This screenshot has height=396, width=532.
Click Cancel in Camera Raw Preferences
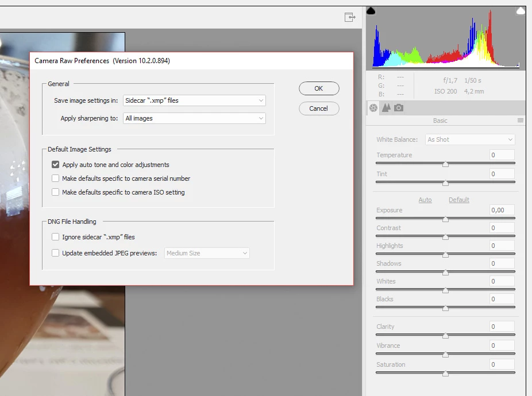[x=319, y=108]
